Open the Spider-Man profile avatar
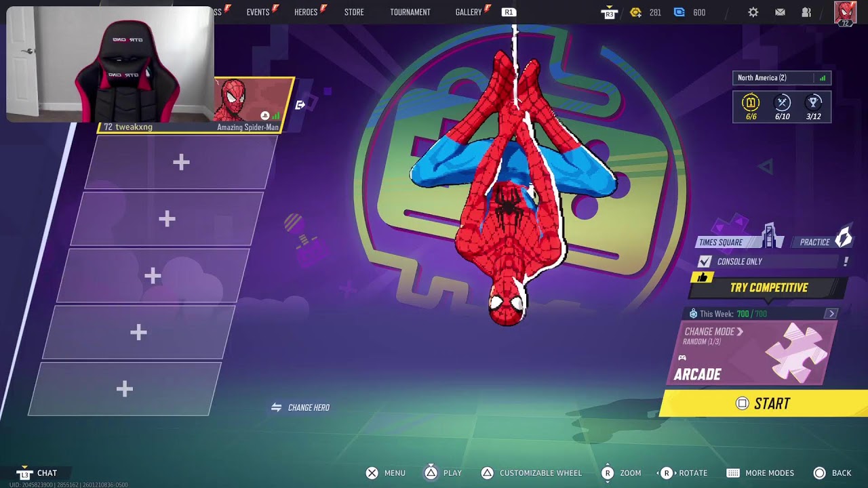Image resolution: width=868 pixels, height=488 pixels. (x=845, y=12)
